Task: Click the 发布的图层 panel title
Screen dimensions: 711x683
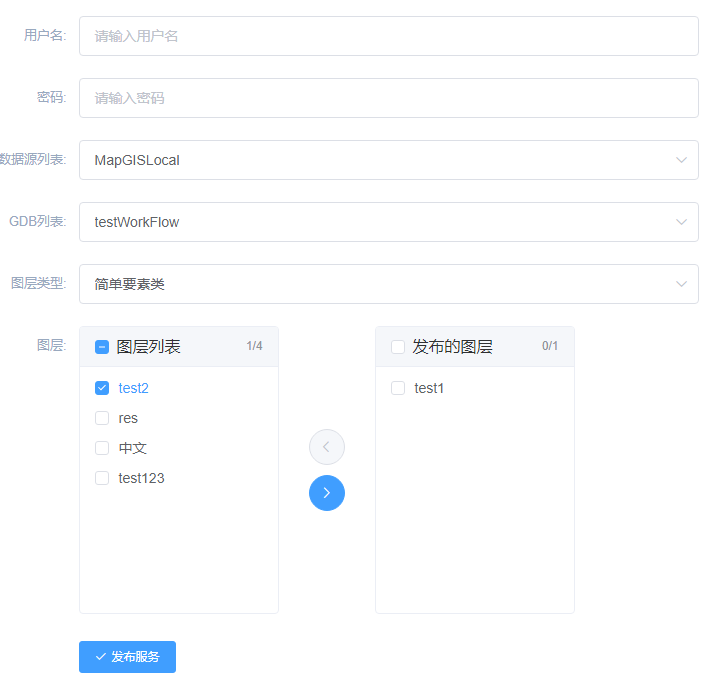Action: [x=452, y=347]
